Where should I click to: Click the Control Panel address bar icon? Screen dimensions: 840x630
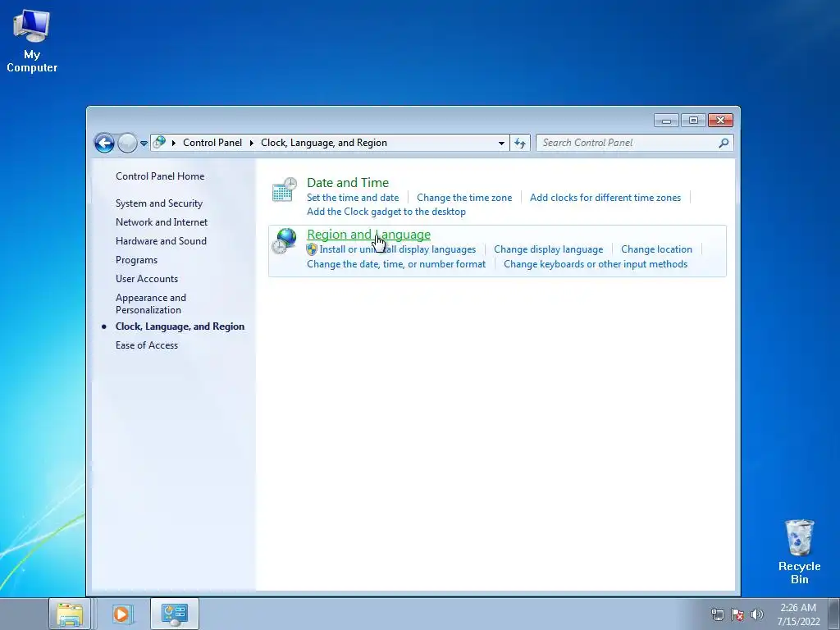coord(159,143)
